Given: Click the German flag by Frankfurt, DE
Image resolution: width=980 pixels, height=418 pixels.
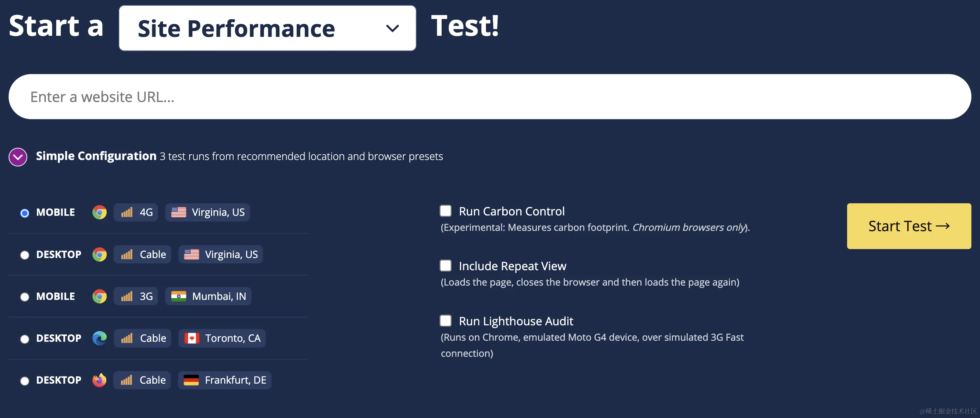Looking at the screenshot, I should [191, 380].
